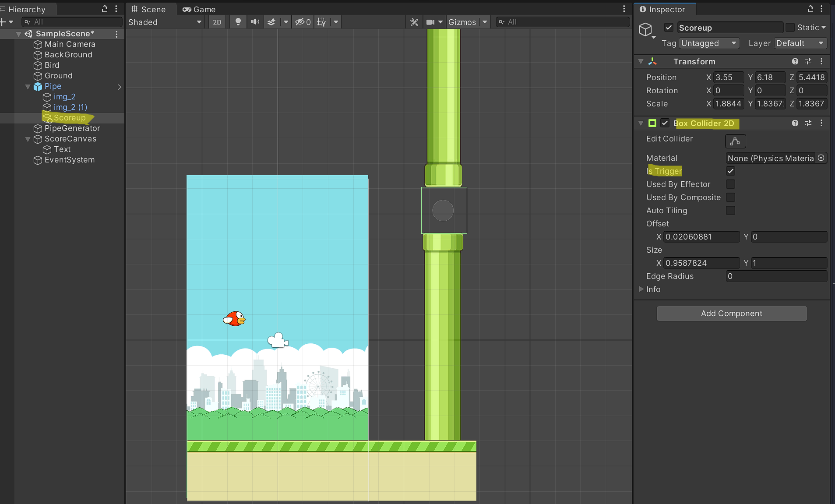The height and width of the screenshot is (504, 835).
Task: Uncheck the Is Trigger checkbox
Action: pos(730,171)
